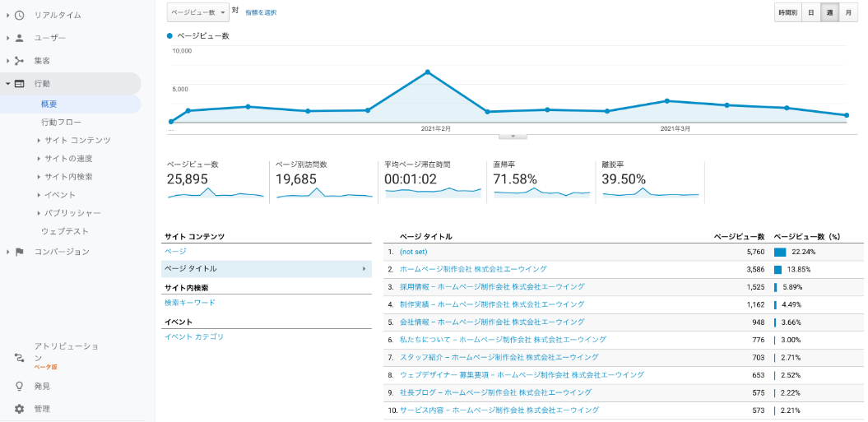Open the 行動フロー report

click(x=61, y=122)
